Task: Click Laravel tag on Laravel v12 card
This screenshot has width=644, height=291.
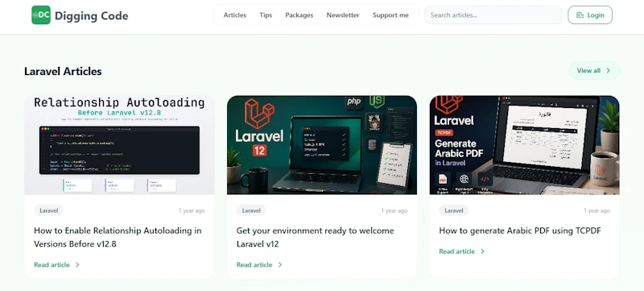Action: tap(251, 210)
